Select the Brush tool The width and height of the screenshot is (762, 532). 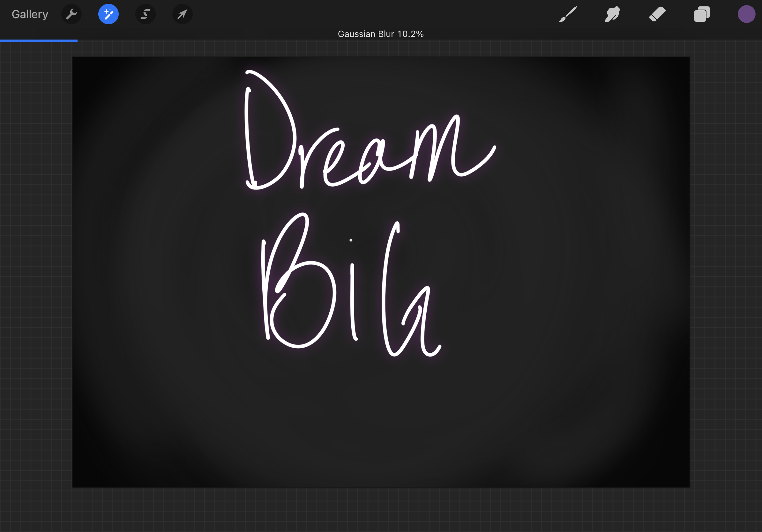coord(568,14)
